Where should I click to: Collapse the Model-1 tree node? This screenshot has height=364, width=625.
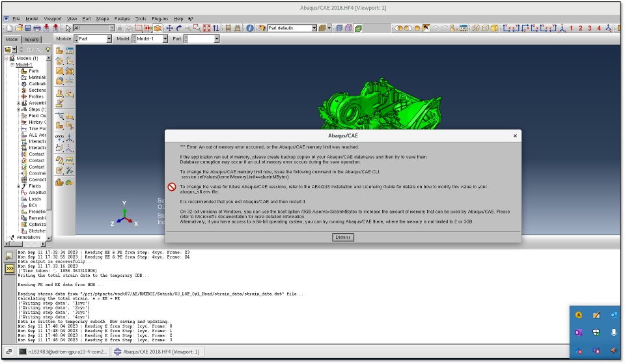click(x=12, y=64)
